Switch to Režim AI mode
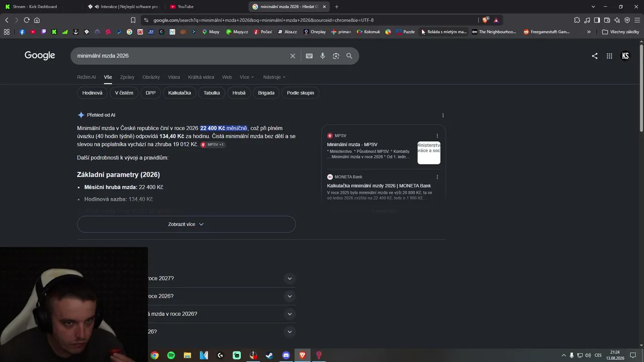This screenshot has height=362, width=644. point(87,77)
